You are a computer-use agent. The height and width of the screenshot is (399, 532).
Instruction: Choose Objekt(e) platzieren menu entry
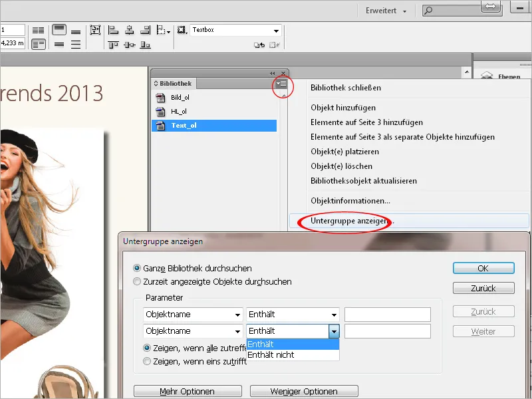(x=344, y=152)
